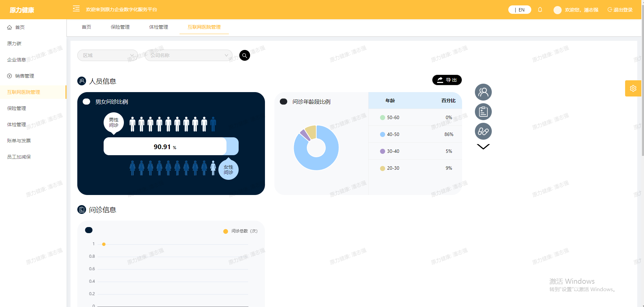This screenshot has width=644, height=307.
Task: Open 保险管理 in the sidebar
Action: pos(33,108)
